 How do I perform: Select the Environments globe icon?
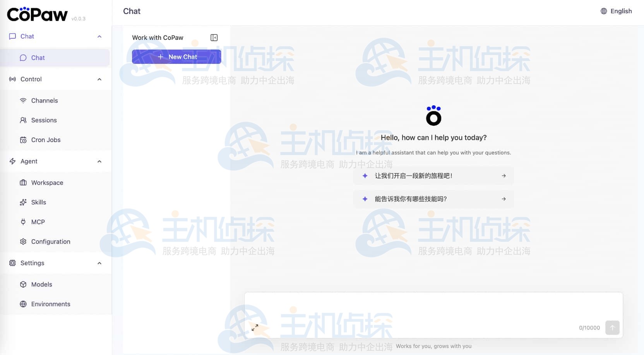[23, 304]
